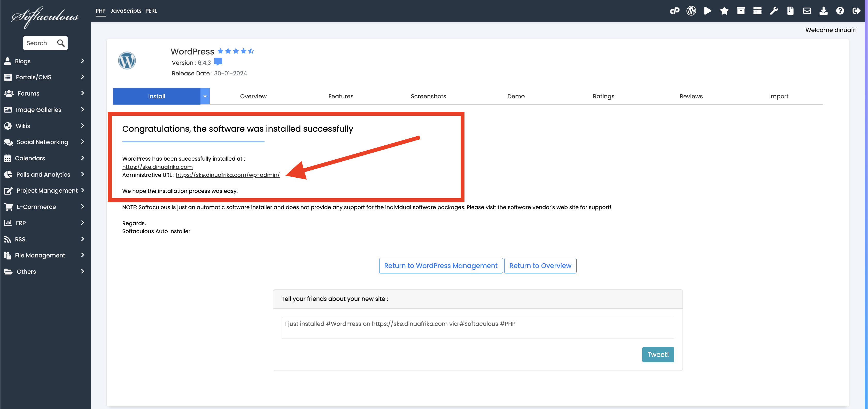Click the Tweet! button
Screen dimensions: 868x409
pos(658,355)
